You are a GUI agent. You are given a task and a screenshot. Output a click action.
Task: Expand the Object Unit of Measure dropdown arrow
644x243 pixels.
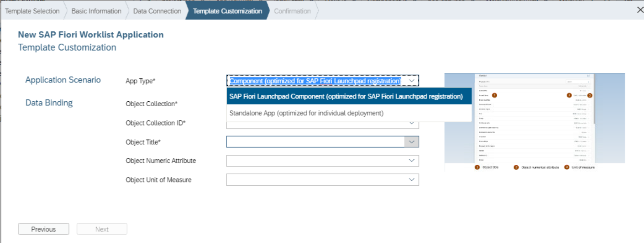coord(411,180)
